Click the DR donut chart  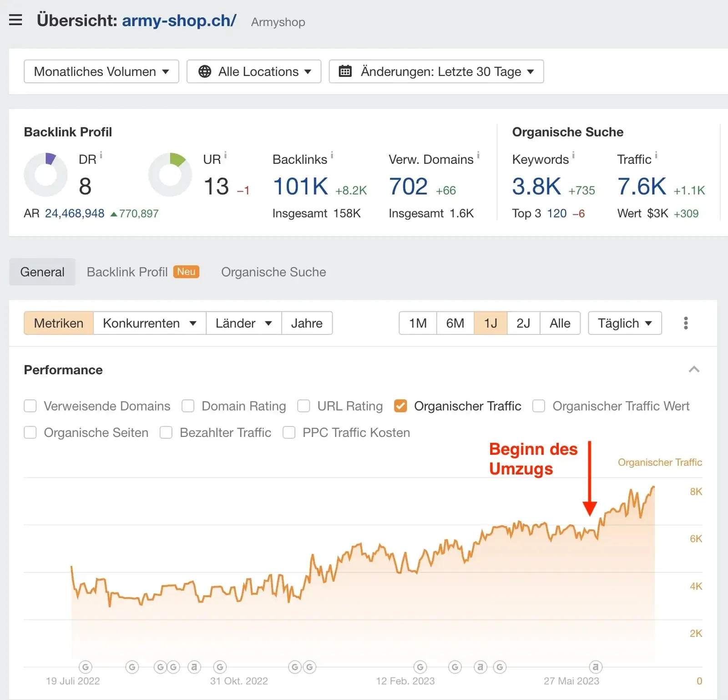click(x=45, y=175)
